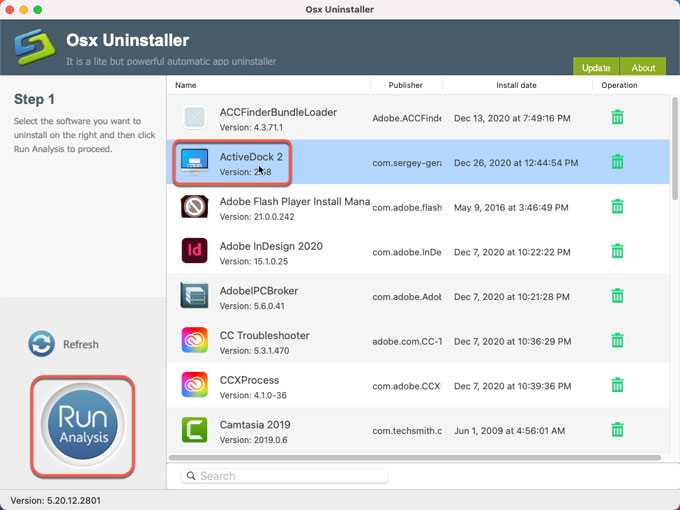Click the horizontal scrollbar under the list
The height and width of the screenshot is (510, 680).
pos(415,458)
